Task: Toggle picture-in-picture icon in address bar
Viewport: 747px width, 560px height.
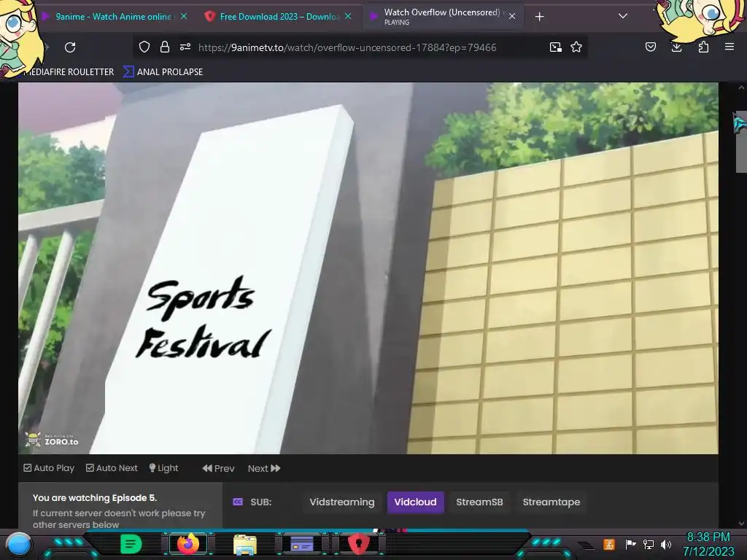Action: tap(555, 47)
